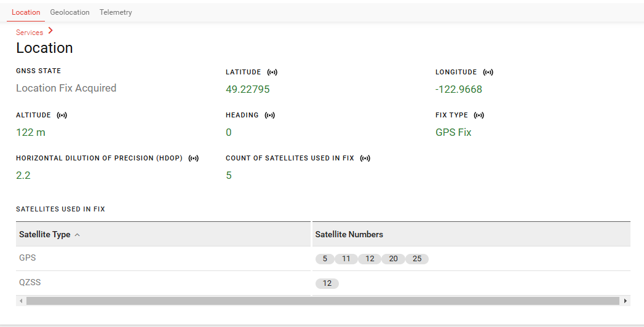The image size is (644, 327).
Task: Select the Location tab
Action: (26, 12)
